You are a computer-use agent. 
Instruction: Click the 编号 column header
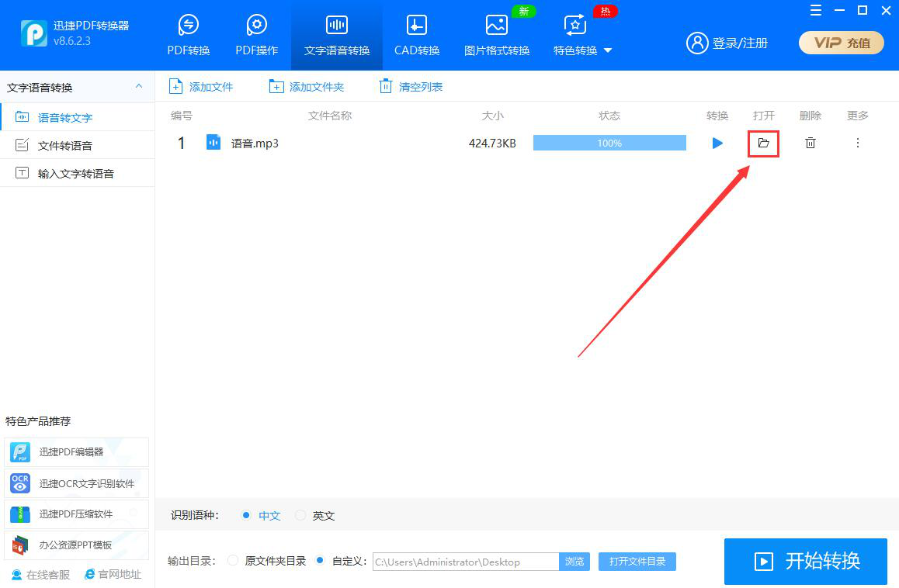coord(181,116)
